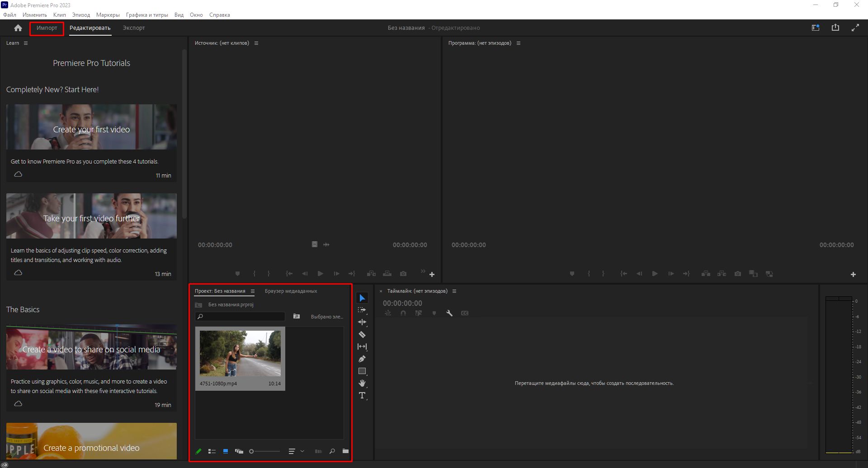Click Lift button in Program monitor
Viewport: 868px width, 468px height.
click(x=706, y=274)
